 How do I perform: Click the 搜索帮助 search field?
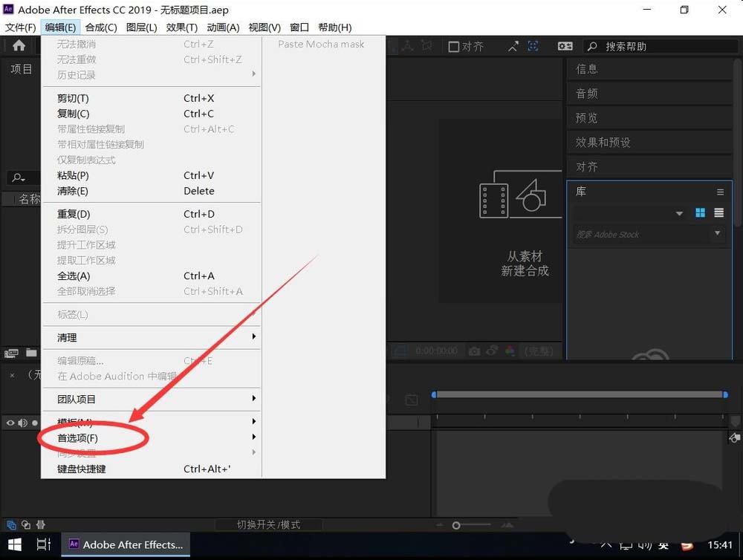pos(661,47)
